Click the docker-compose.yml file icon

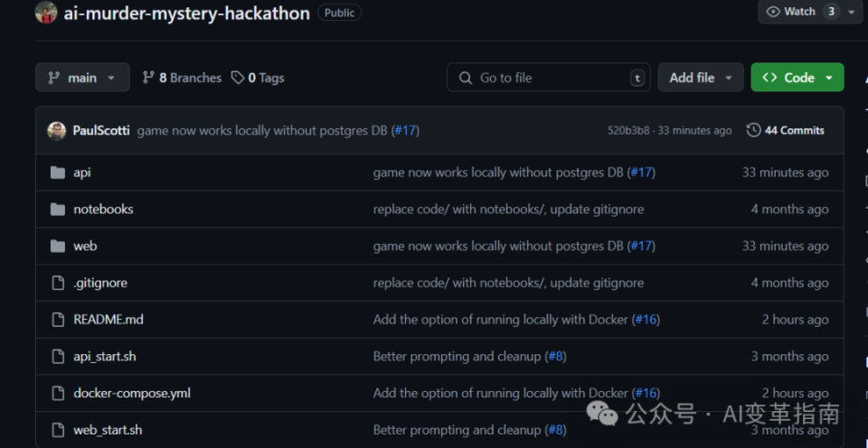58,393
